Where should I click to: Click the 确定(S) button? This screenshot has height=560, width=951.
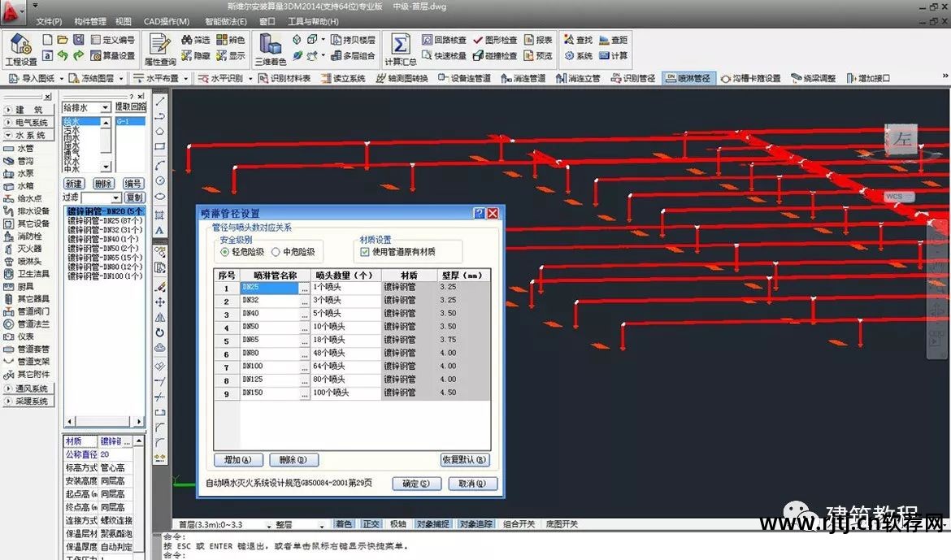pyautogui.click(x=416, y=484)
